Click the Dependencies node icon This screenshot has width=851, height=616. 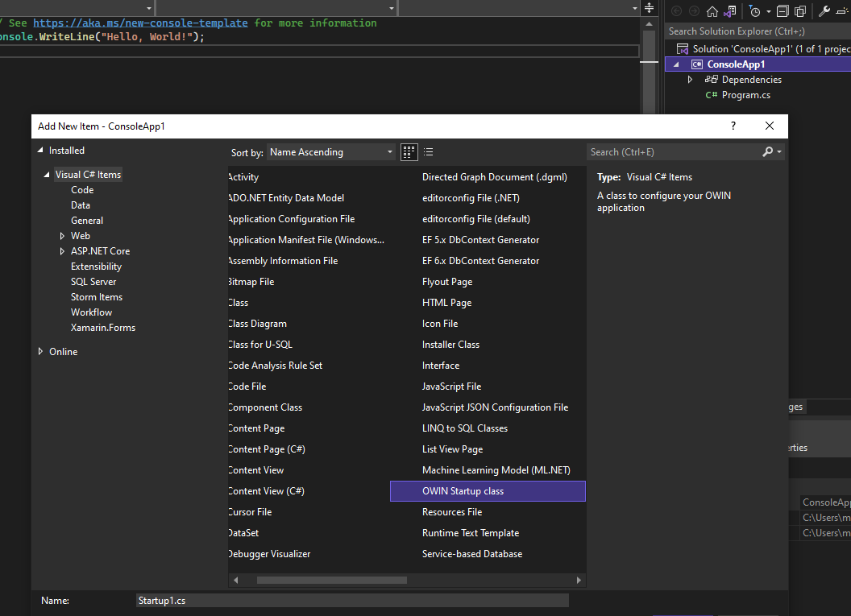click(711, 79)
